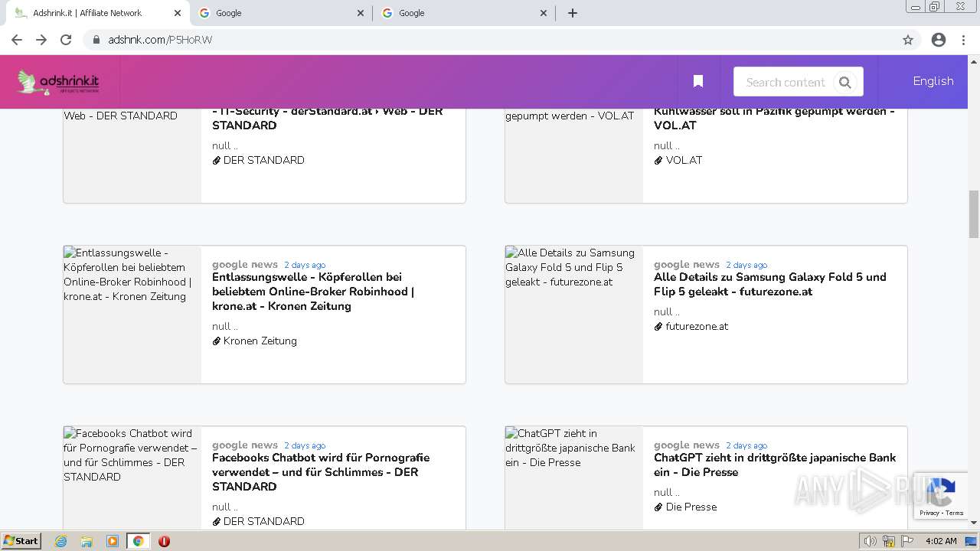980x551 pixels.
Task: Click the futurezone.at source link
Action: pyautogui.click(x=697, y=326)
